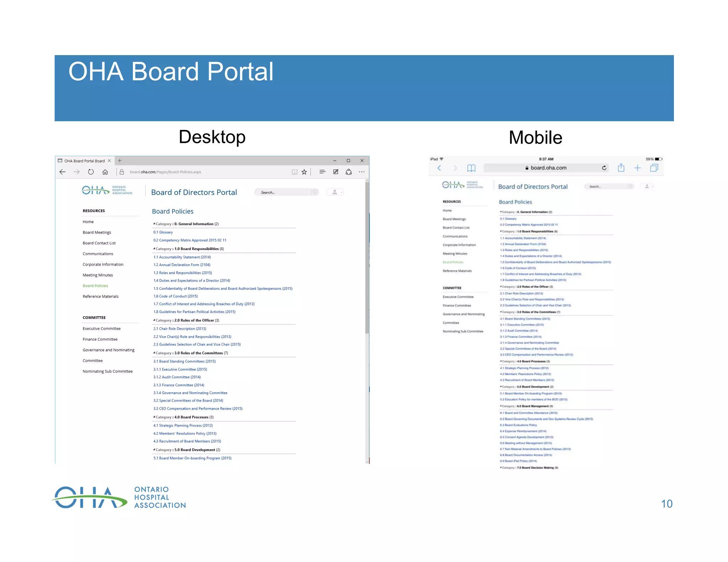Open 0.2 Competency Matrix Approved desktop link
The height and width of the screenshot is (562, 728).
coord(190,241)
